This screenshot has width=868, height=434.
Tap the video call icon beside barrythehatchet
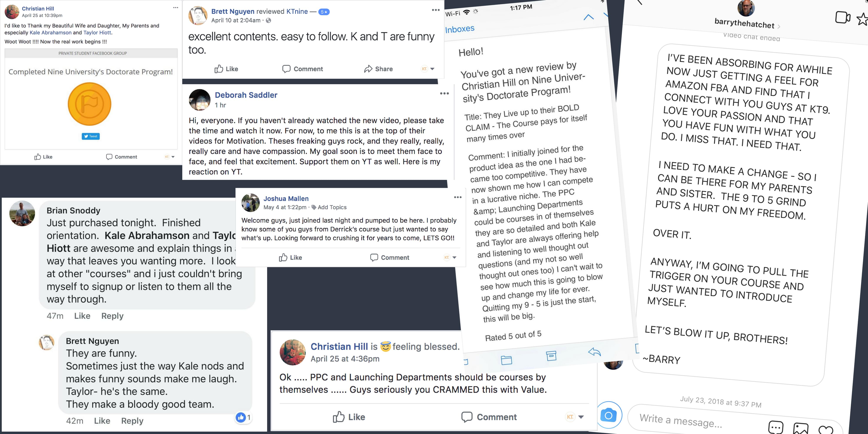coord(843,17)
